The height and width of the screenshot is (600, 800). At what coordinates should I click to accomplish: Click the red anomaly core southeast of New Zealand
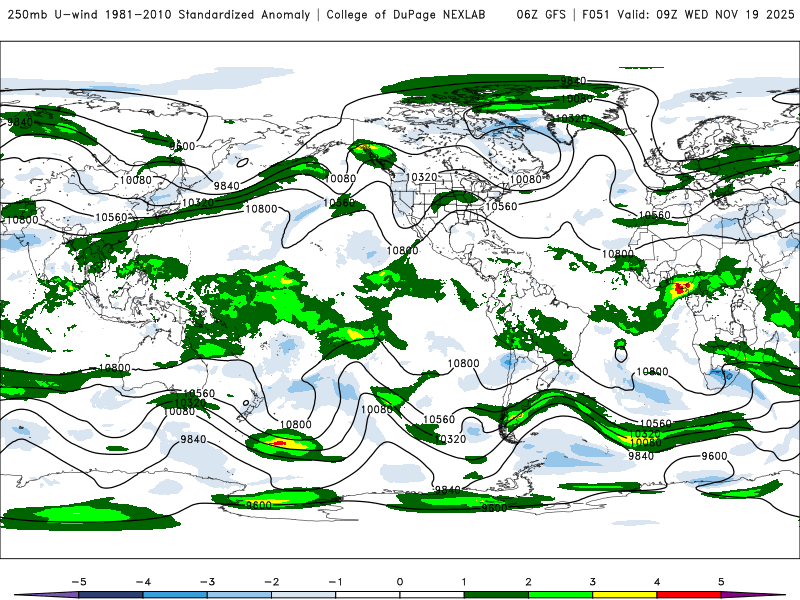coord(278,443)
